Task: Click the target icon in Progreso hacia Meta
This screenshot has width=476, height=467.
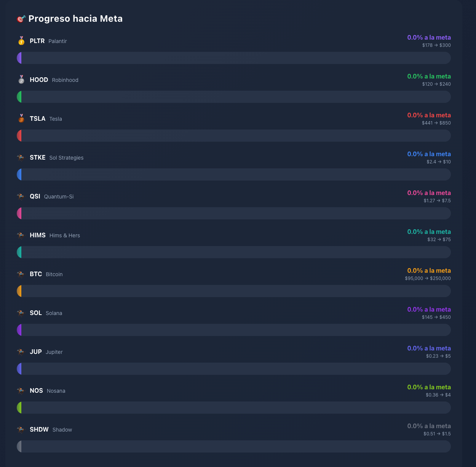Action: pyautogui.click(x=21, y=19)
